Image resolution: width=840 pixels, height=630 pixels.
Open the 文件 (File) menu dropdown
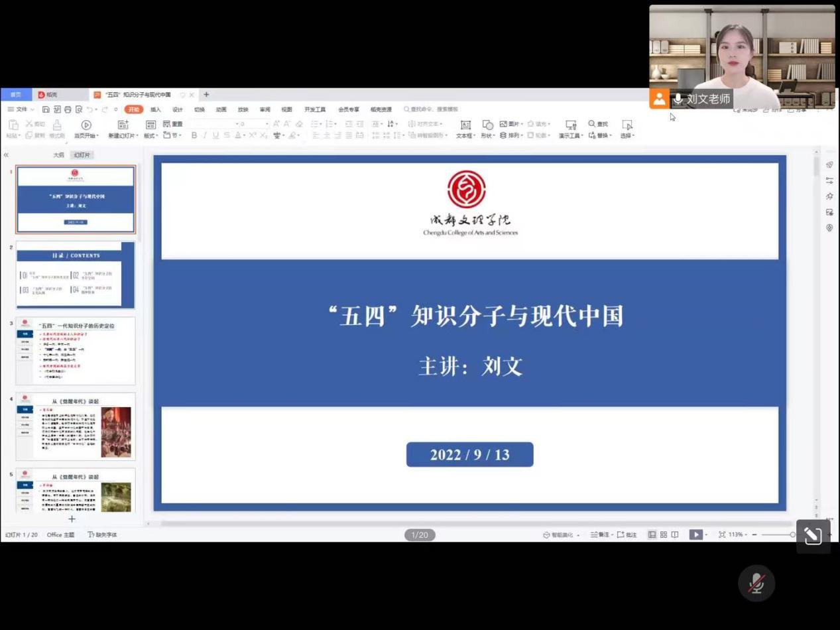point(21,109)
